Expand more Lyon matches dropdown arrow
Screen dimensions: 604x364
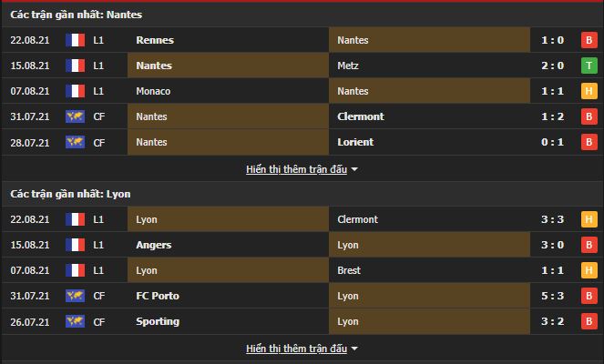tap(354, 349)
